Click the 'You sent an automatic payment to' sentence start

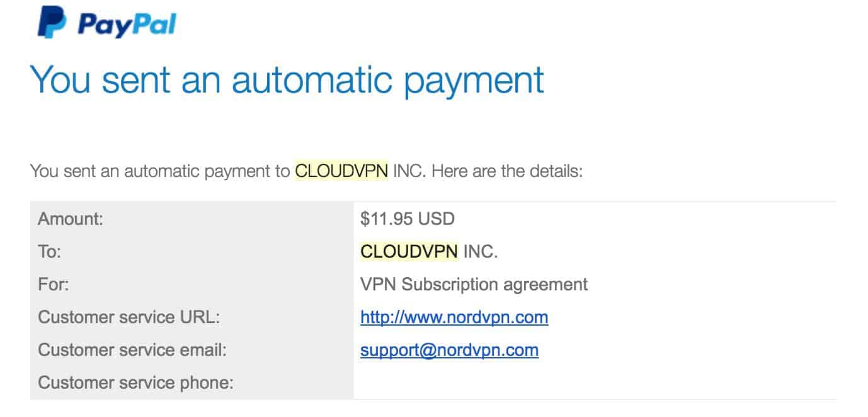pos(160,171)
